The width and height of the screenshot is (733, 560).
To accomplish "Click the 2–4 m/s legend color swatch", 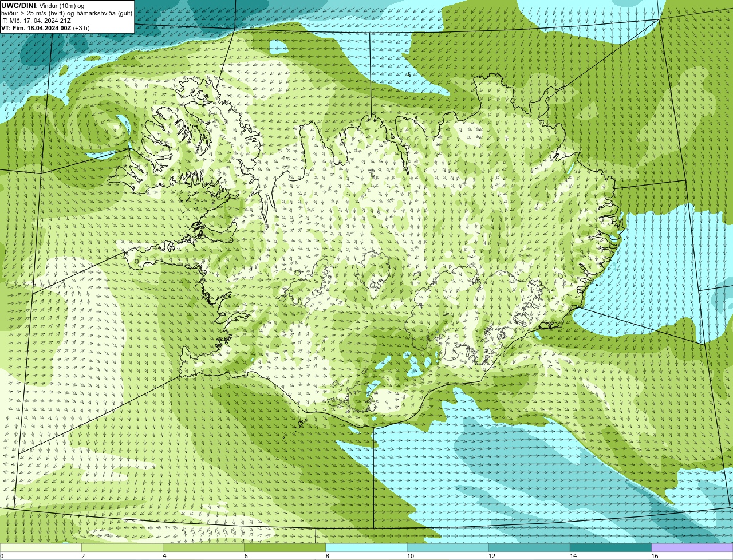I will point(122,548).
